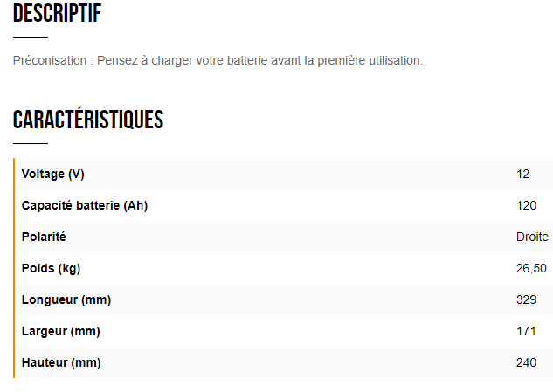
Task: Select the Capacité batterie (Ah) label
Action: click(85, 205)
